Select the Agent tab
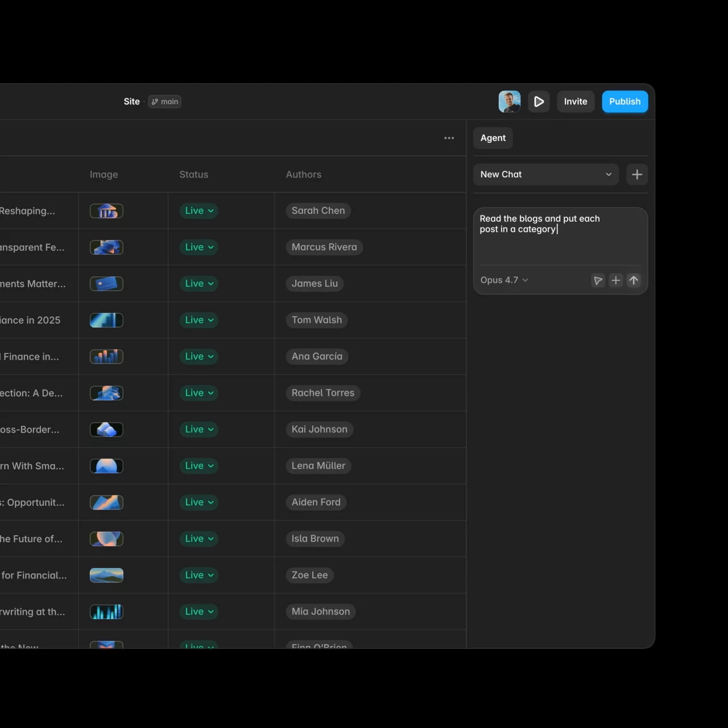Viewport: 728px width, 728px height. [493, 138]
